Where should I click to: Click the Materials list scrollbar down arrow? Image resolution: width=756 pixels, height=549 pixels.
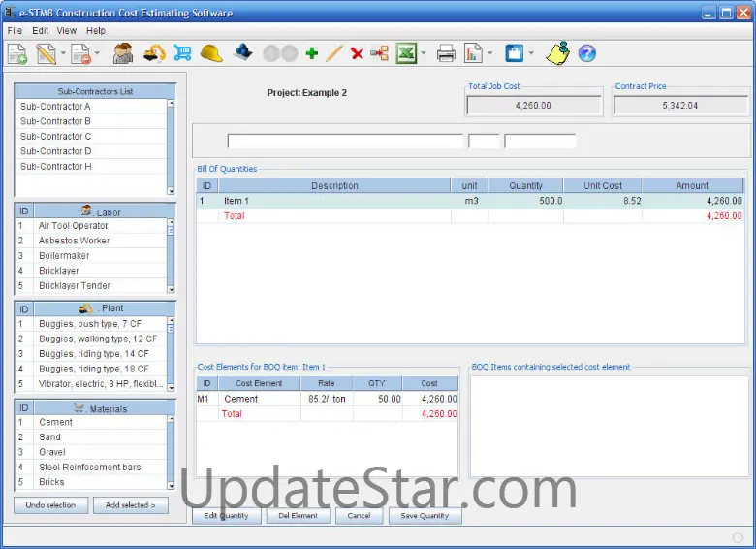tap(172, 486)
